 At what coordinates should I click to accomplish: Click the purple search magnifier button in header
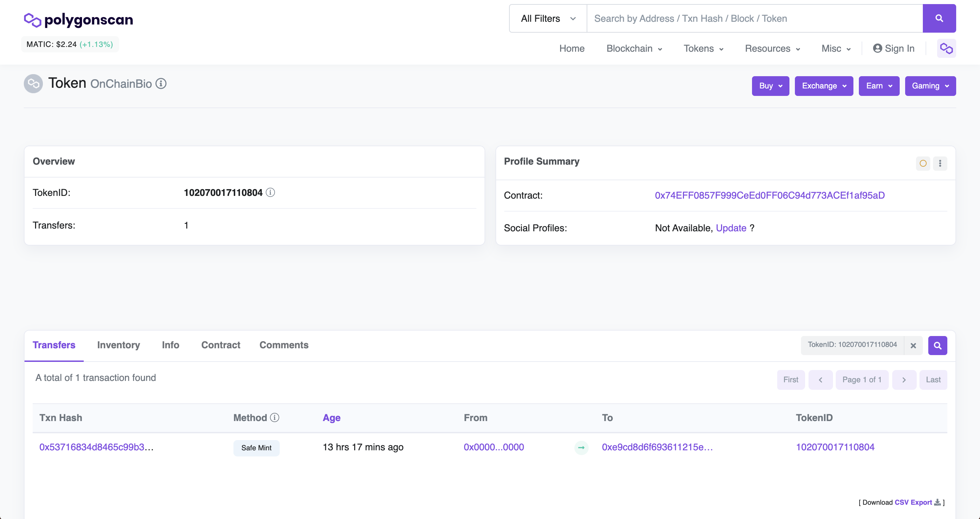click(938, 18)
